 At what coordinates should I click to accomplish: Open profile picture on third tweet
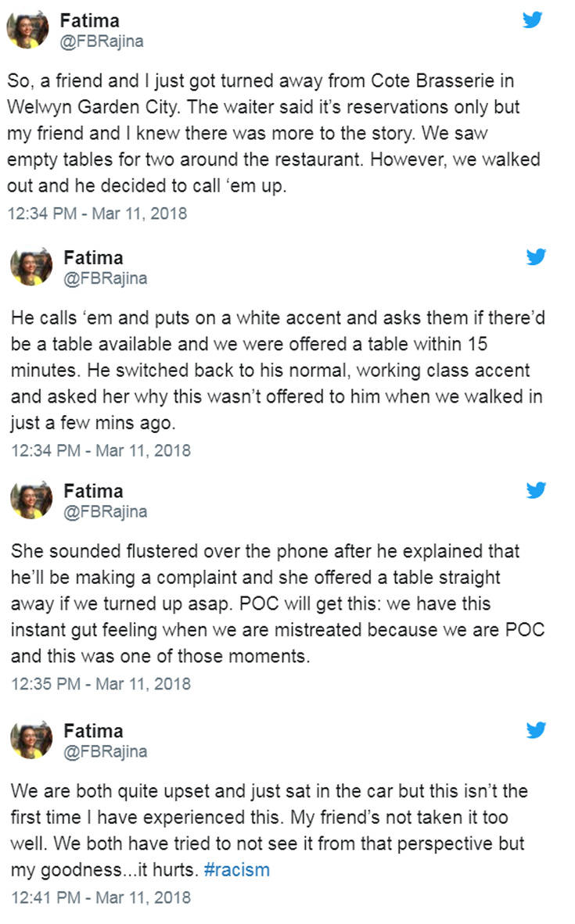click(31, 501)
